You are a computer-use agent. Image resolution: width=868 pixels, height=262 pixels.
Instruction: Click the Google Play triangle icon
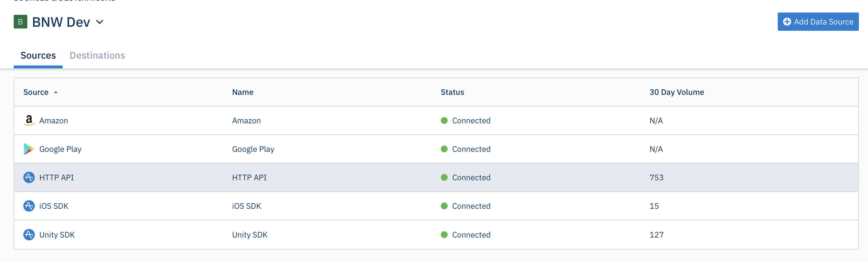(29, 149)
